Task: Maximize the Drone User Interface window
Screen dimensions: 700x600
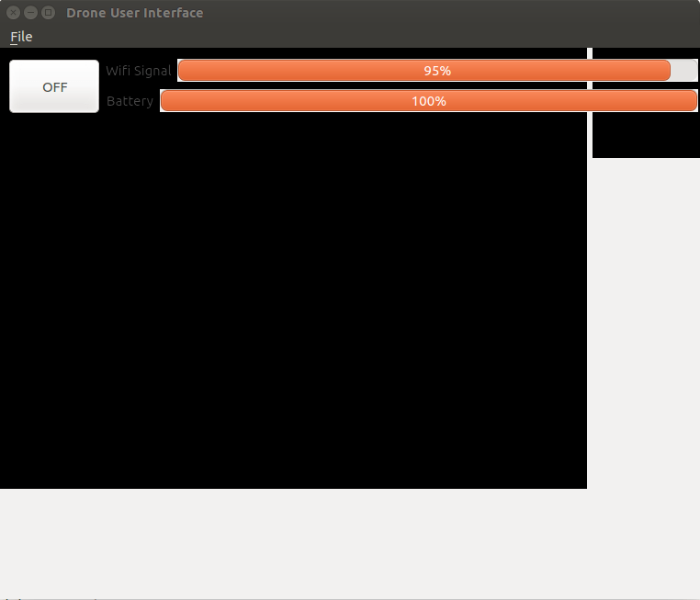Action: click(48, 13)
